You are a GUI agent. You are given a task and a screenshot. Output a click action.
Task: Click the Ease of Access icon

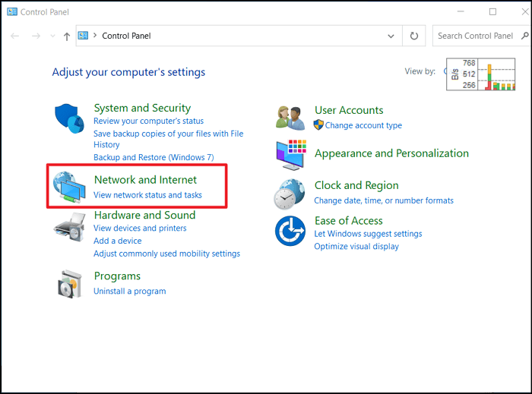(x=290, y=231)
